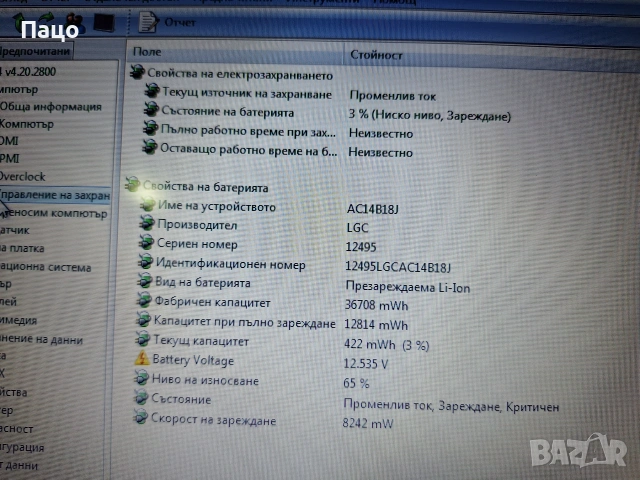Click icon beside Капацитет при пълно зареждане
The image size is (640, 480).
coord(143,319)
